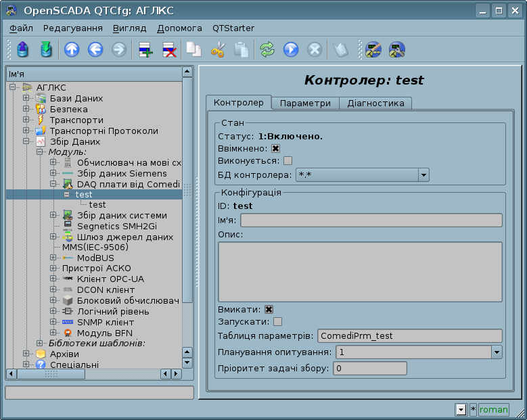527x420 pixels.
Task: Click the tree vertical scrollbar up arrow
Action: pyautogui.click(x=187, y=72)
